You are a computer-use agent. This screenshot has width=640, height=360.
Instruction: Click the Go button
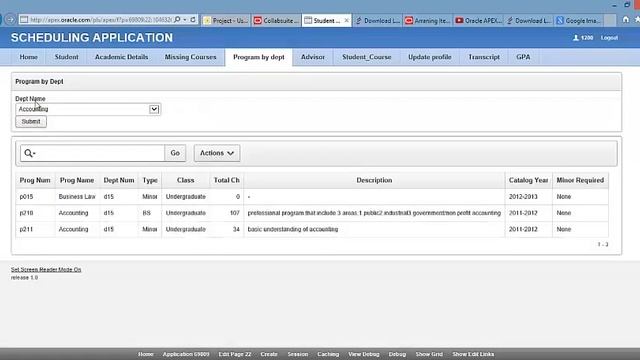(x=175, y=153)
